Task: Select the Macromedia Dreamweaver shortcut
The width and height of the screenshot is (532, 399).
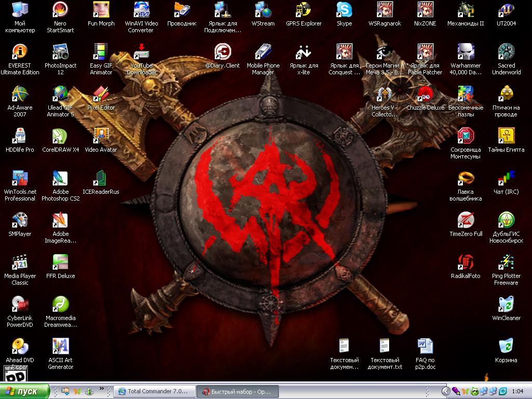Action: point(60,304)
